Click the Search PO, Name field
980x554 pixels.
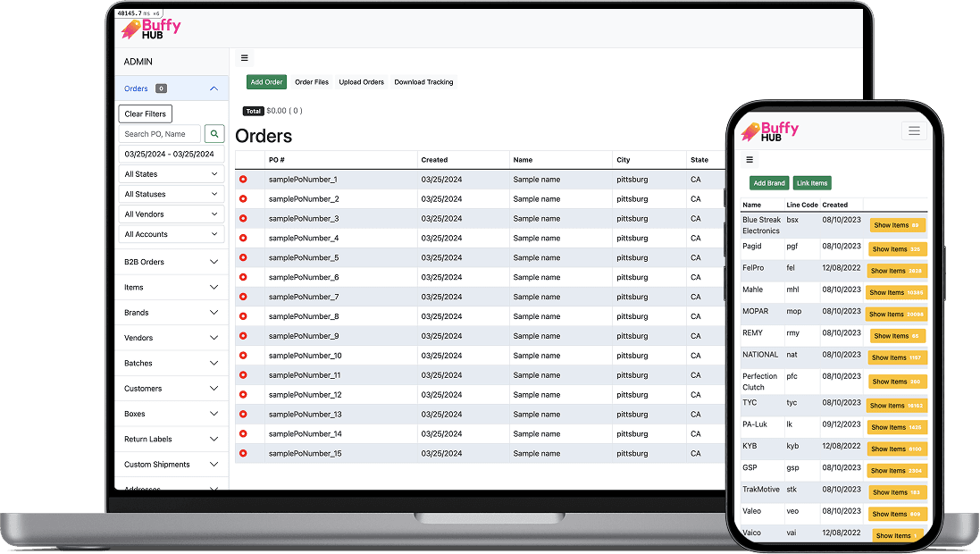click(x=159, y=134)
